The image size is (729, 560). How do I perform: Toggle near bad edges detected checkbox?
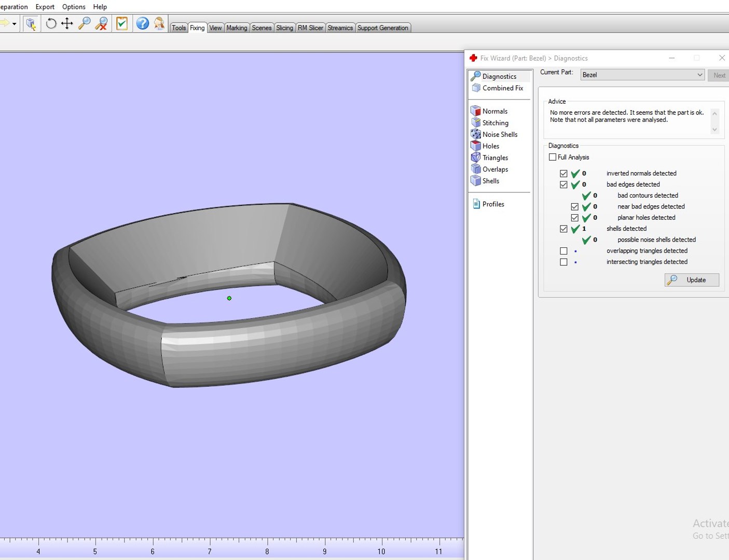(x=574, y=207)
